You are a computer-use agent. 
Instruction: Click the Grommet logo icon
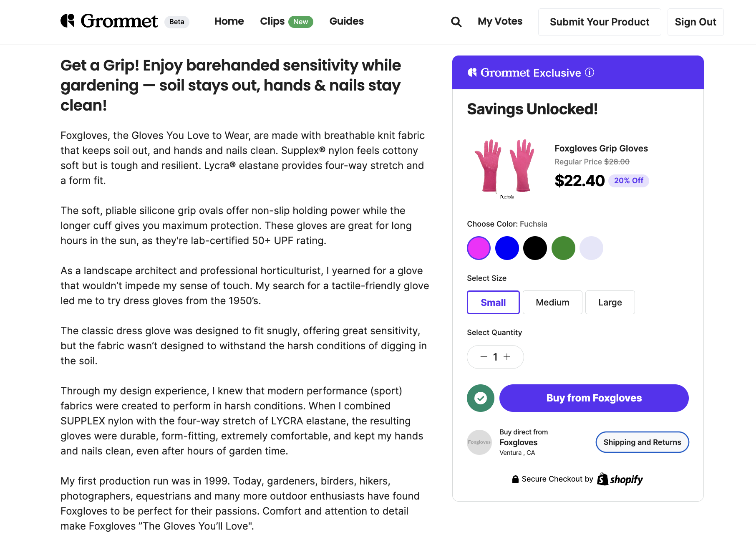(x=68, y=20)
